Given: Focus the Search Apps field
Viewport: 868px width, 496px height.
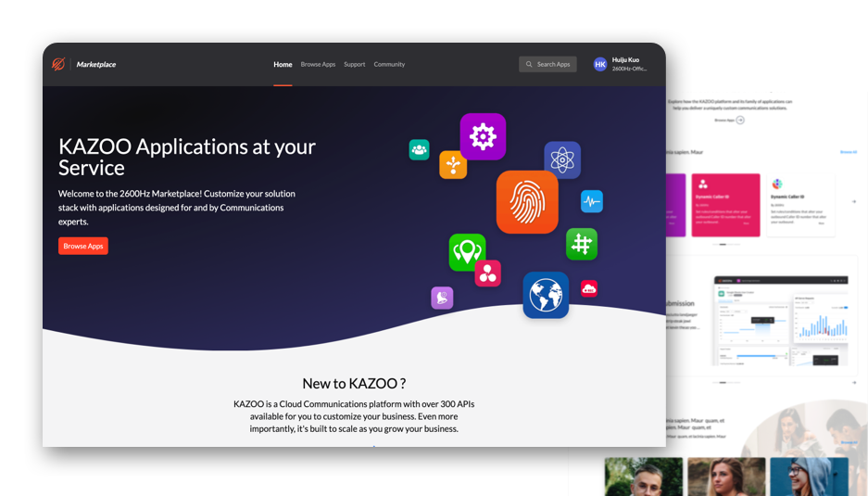Looking at the screenshot, I should click(547, 64).
